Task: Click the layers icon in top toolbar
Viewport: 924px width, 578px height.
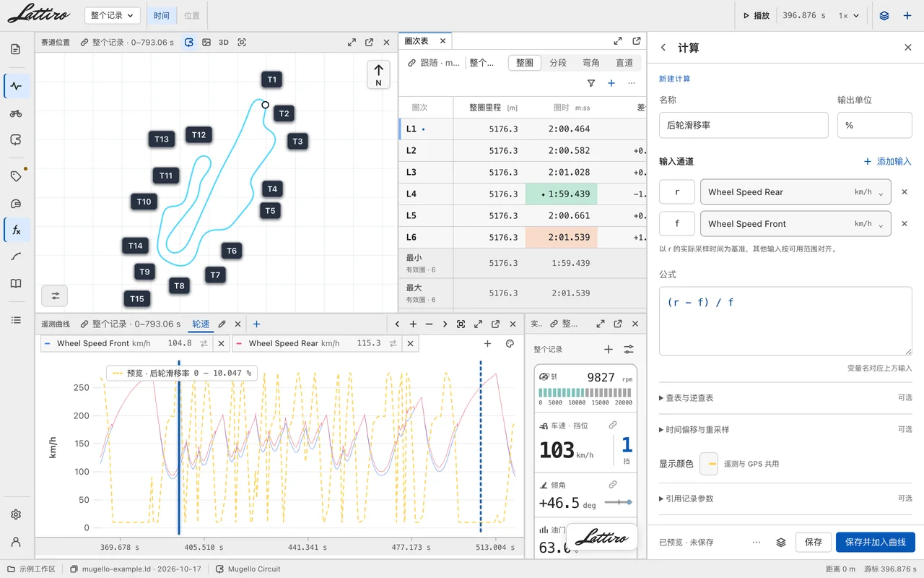Action: 884,15
